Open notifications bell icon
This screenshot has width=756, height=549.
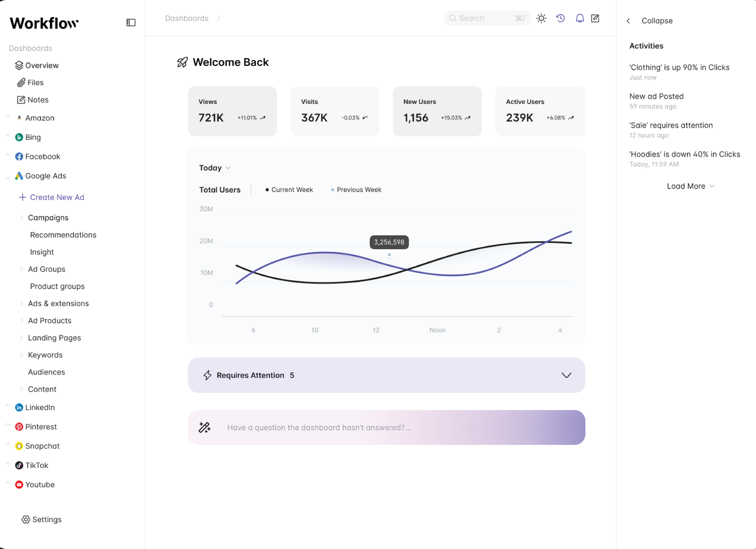coord(580,18)
